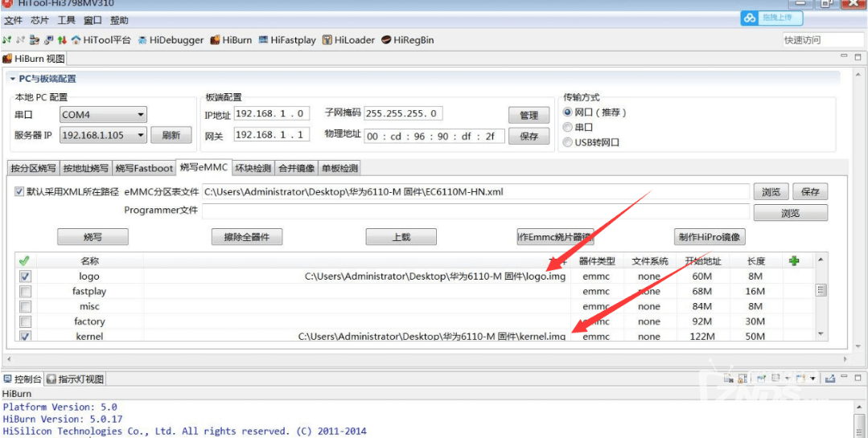Viewport: 868px width, 438px height.
Task: Minimize the HiBurn 视图 panel
Action: coord(844,56)
